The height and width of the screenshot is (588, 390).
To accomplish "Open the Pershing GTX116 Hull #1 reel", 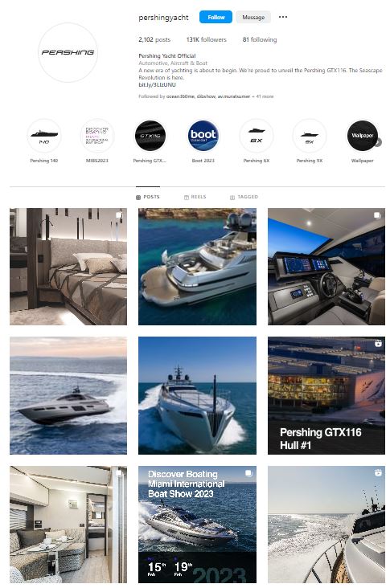I will pyautogui.click(x=326, y=396).
